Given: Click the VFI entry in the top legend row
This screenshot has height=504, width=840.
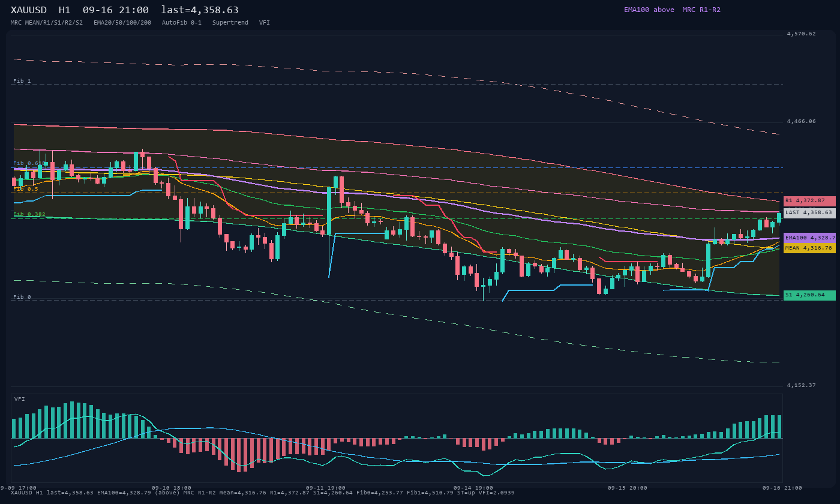Looking at the screenshot, I should pos(265,23).
